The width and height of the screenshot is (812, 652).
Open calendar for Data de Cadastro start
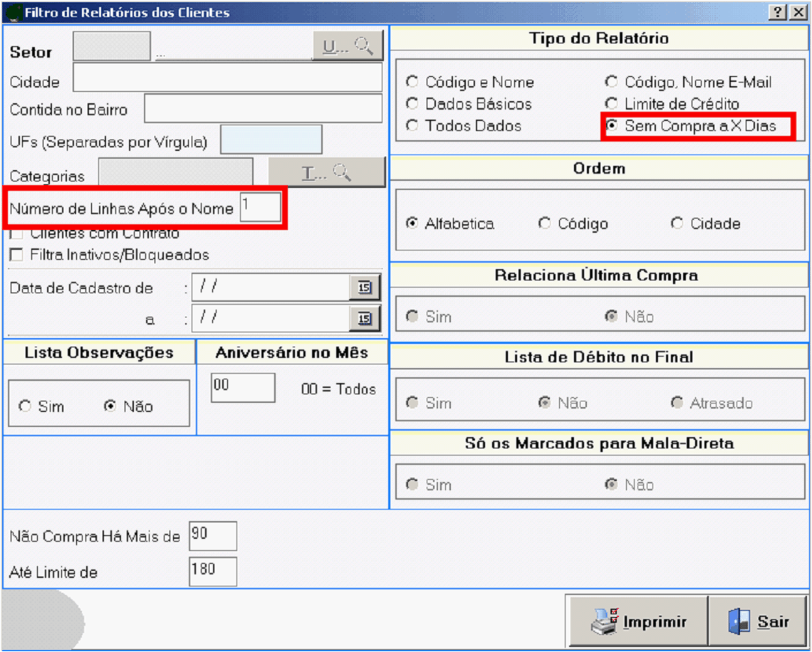click(x=365, y=288)
